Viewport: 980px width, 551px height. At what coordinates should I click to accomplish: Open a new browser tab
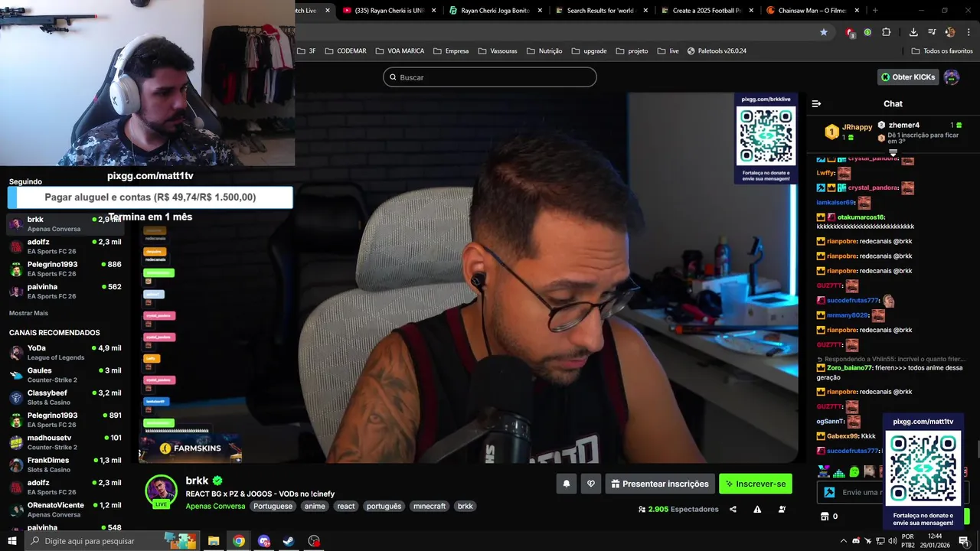[875, 11]
